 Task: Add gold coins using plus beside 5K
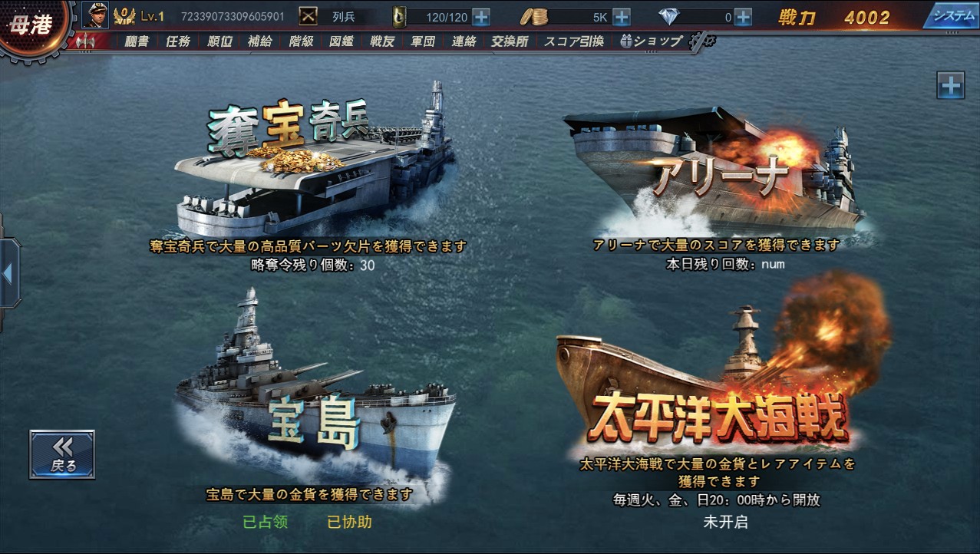[622, 17]
